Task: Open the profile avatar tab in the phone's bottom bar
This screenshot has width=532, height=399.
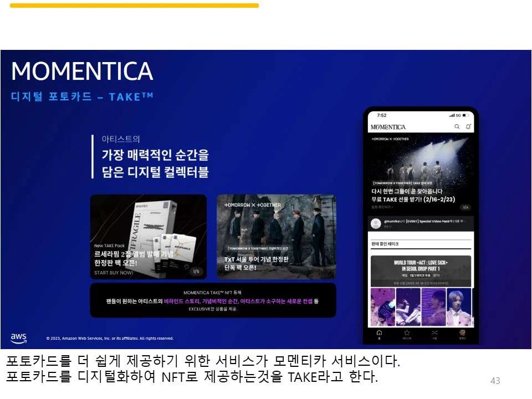Action: [462, 334]
